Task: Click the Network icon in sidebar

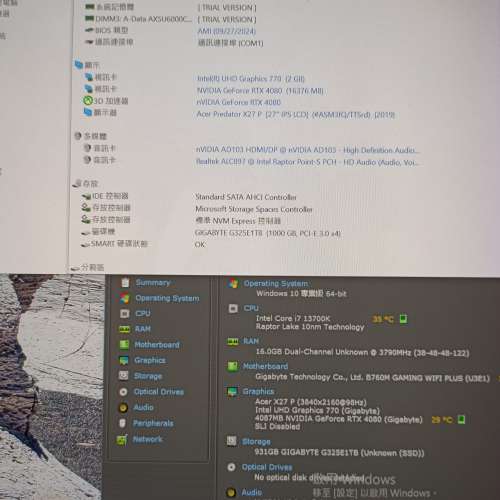Action: pos(122,439)
